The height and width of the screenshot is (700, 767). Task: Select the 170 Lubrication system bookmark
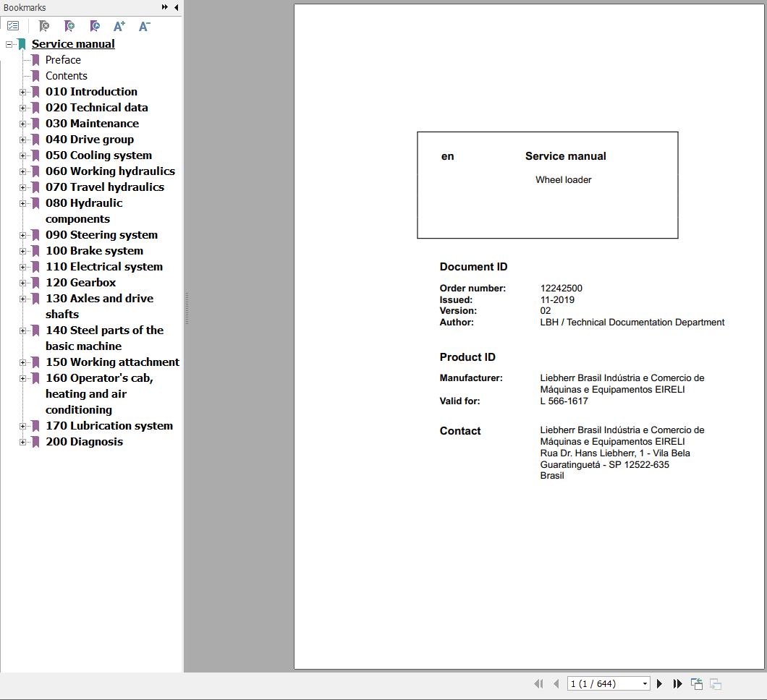point(109,426)
